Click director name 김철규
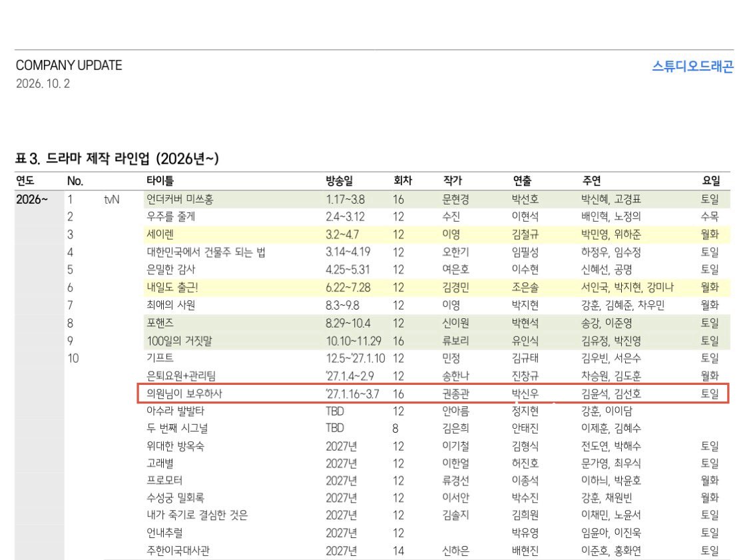 coord(525,234)
